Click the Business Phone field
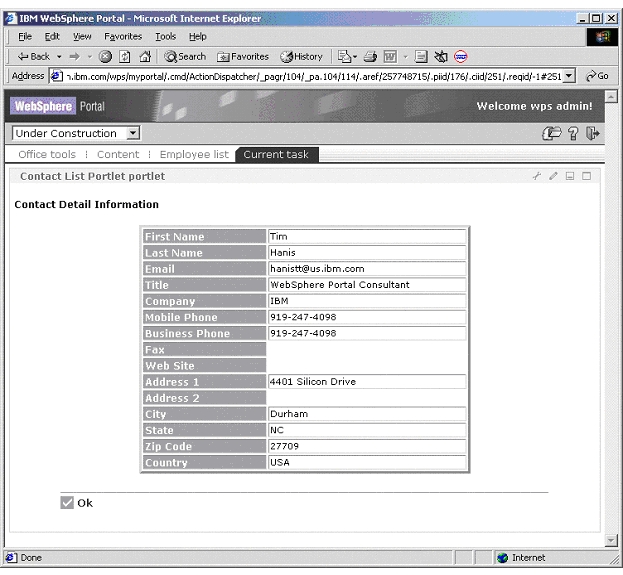623x575 pixels. coord(367,333)
